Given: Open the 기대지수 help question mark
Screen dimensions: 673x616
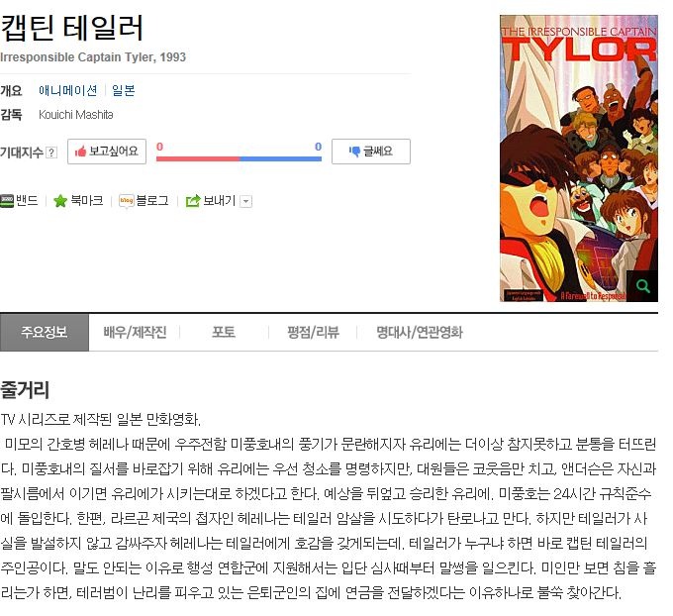Looking at the screenshot, I should [51, 153].
